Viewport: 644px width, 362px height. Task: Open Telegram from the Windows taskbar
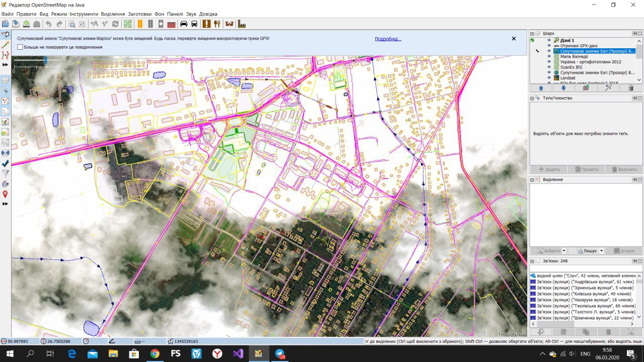coord(280,354)
